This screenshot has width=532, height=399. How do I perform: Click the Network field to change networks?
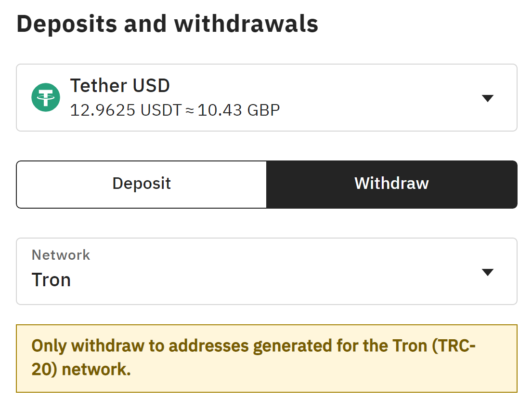tap(266, 272)
